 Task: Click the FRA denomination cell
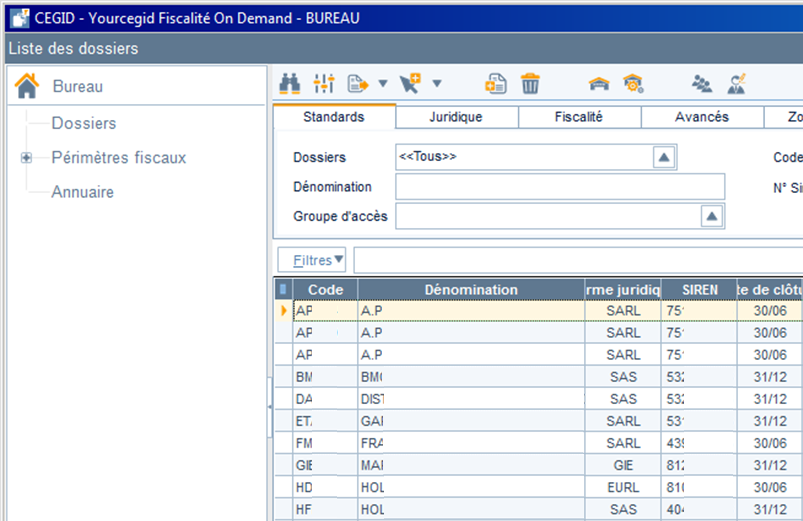pyautogui.click(x=471, y=443)
